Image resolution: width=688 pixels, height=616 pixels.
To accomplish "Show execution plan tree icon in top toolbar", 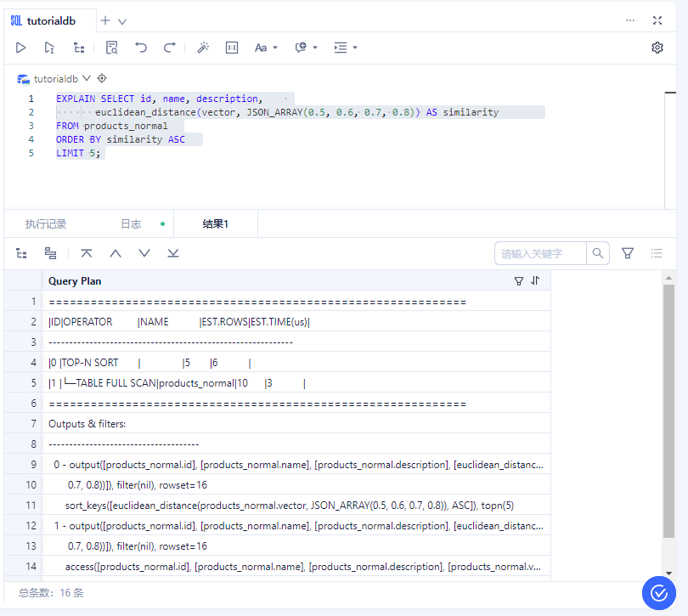I will (x=79, y=48).
